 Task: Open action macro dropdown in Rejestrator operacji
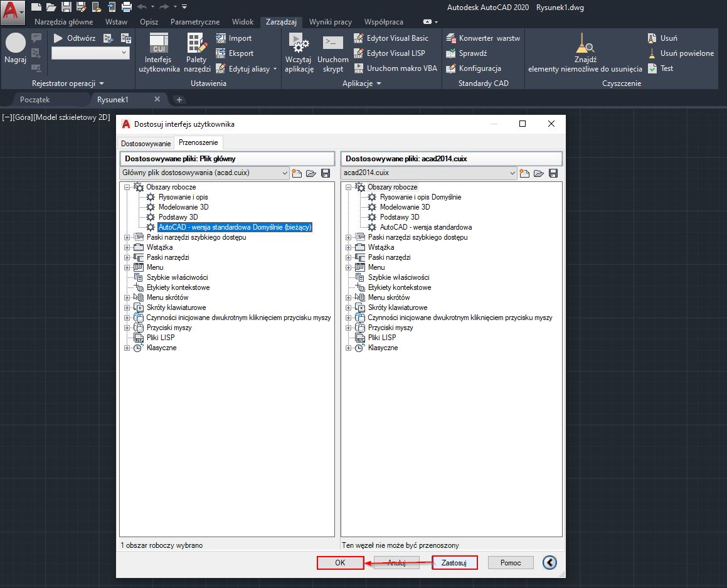[90, 53]
